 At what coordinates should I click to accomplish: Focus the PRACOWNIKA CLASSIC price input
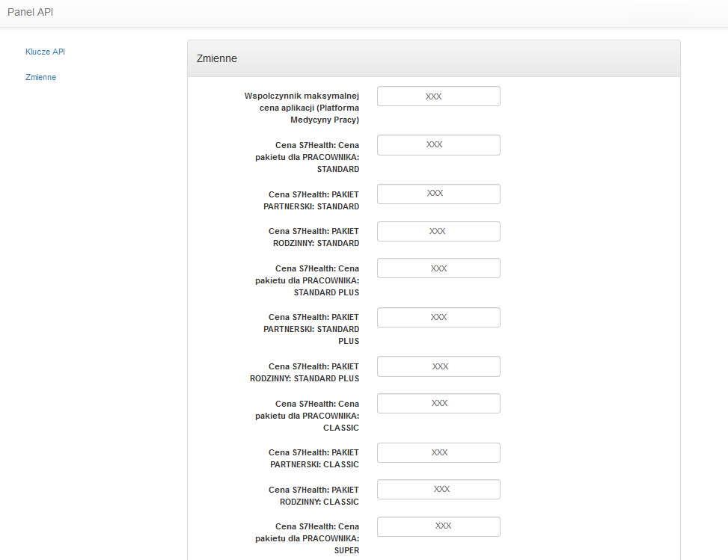pyautogui.click(x=438, y=403)
